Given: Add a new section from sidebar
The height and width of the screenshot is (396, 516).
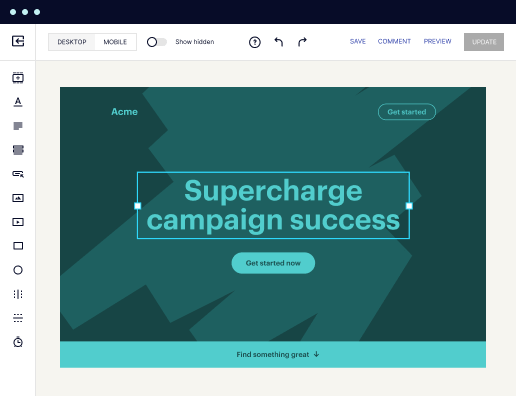Looking at the screenshot, I should click(x=18, y=78).
